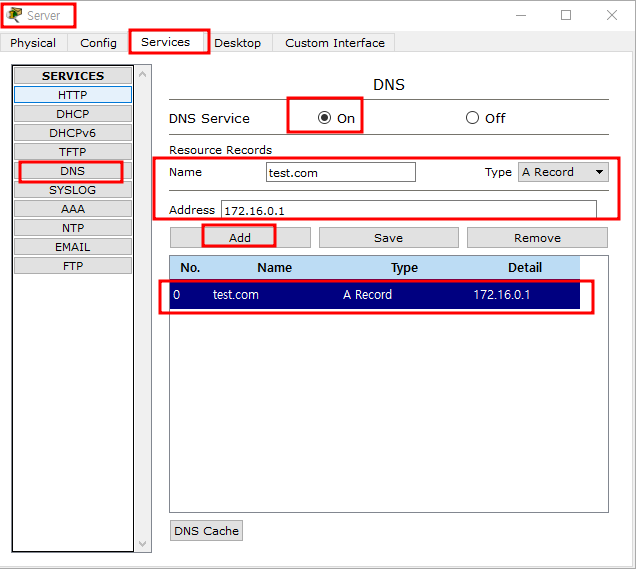Viewport: 638px width, 572px height.
Task: Select the AAA service
Action: 73,209
